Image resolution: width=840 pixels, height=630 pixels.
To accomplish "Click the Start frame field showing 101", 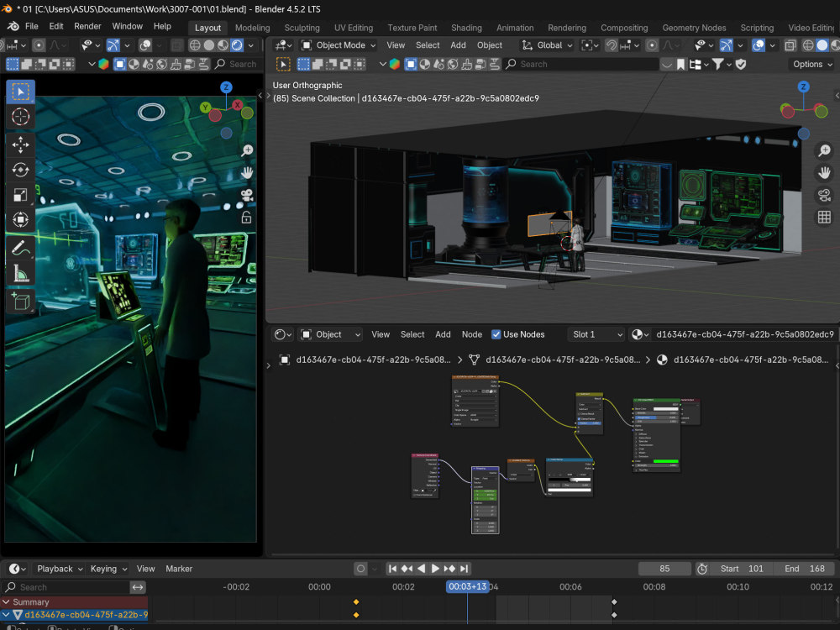I will (742, 569).
